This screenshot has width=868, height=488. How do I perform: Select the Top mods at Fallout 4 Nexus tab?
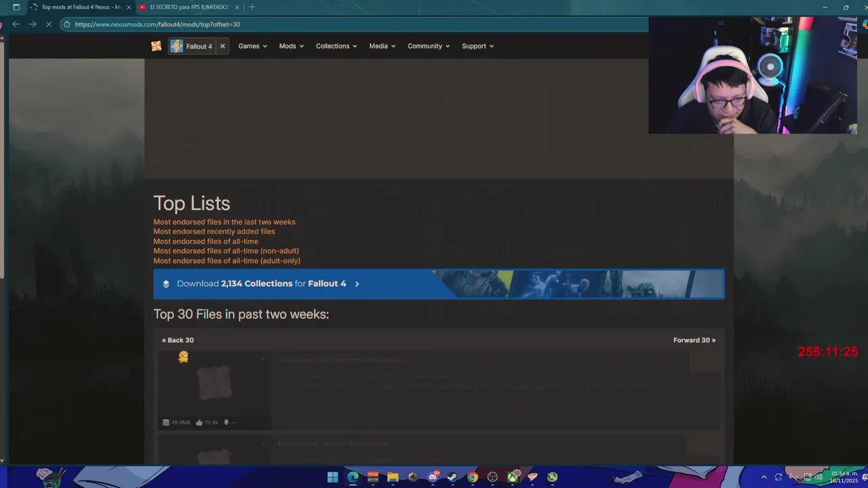tap(80, 7)
